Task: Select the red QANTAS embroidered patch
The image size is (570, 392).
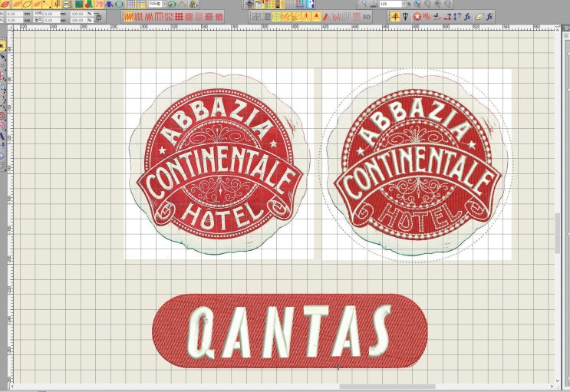Action: click(290, 331)
